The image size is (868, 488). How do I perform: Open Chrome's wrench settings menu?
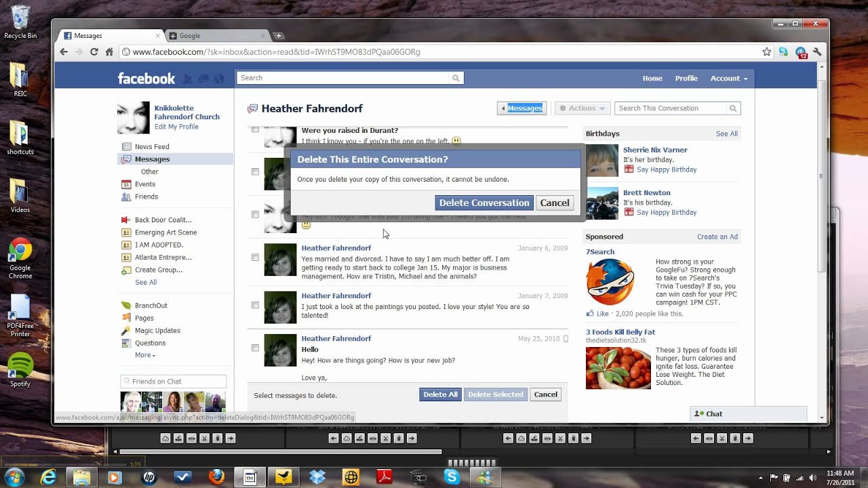point(817,52)
